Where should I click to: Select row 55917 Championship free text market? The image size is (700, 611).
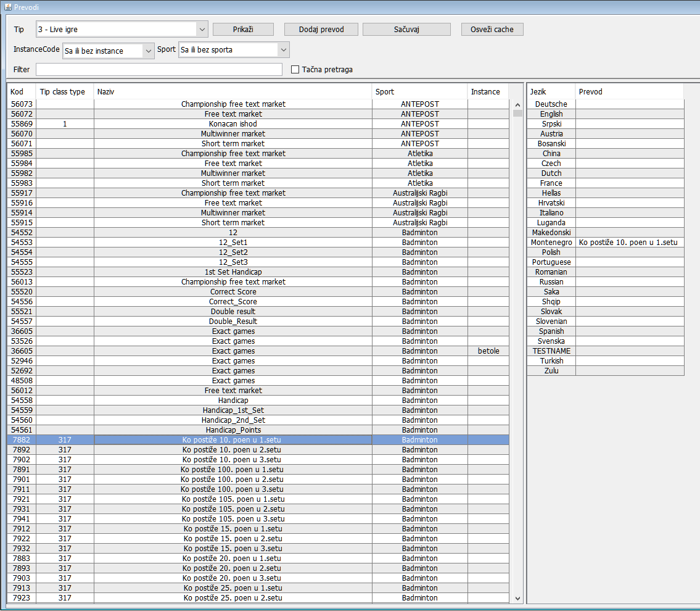coord(258,193)
